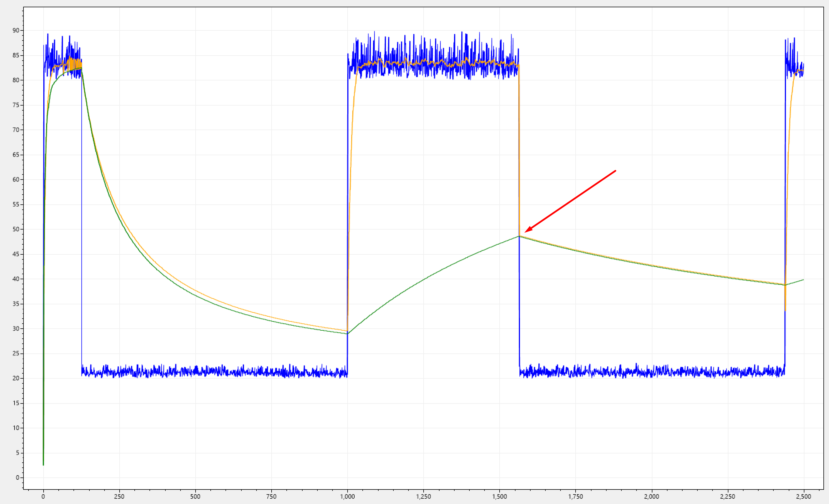
Task: Click the y-axis label 25
Action: tap(16, 353)
